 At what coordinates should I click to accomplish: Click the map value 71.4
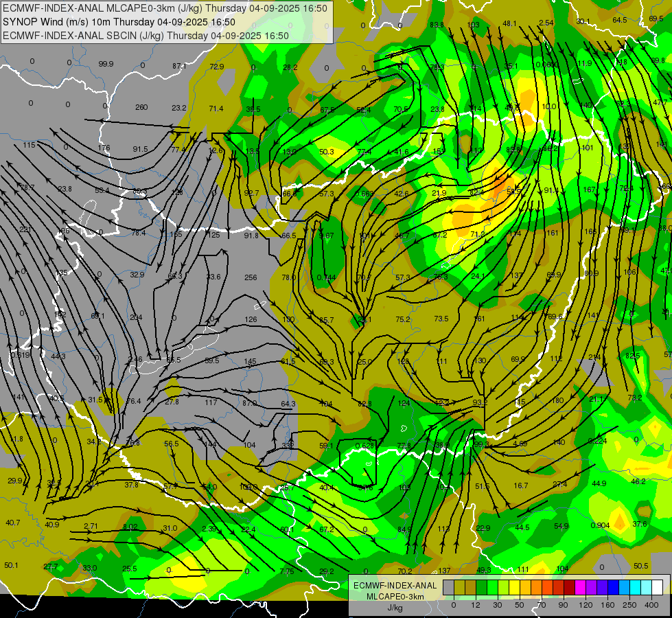[216, 109]
